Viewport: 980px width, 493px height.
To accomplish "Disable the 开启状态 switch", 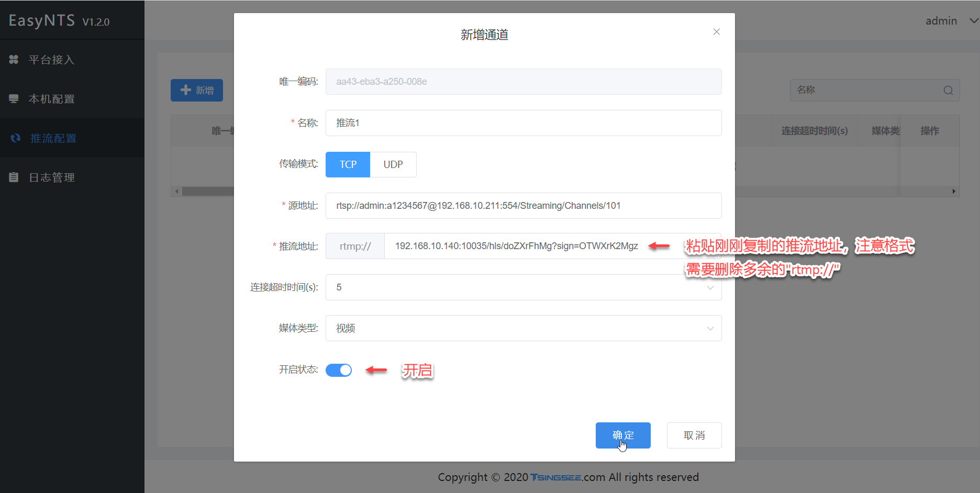I will pos(339,370).
